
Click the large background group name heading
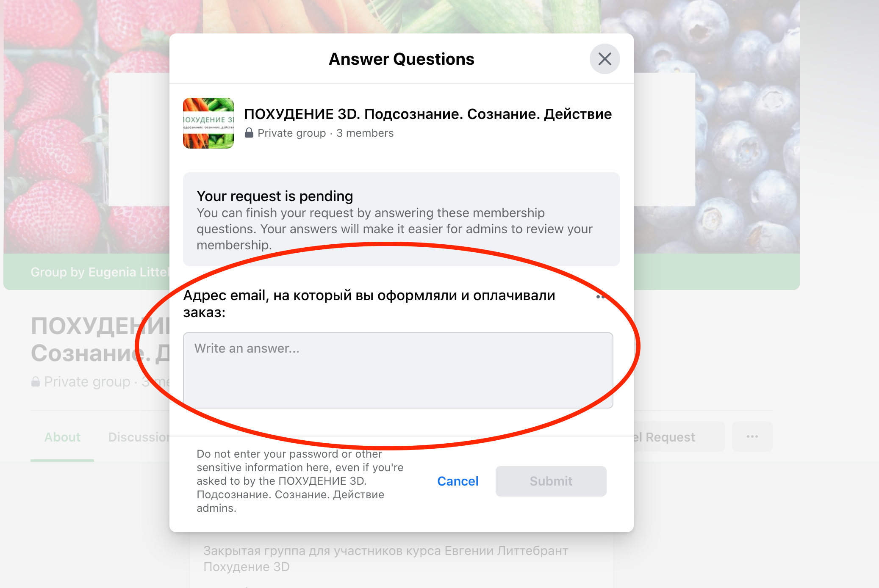click(100, 339)
